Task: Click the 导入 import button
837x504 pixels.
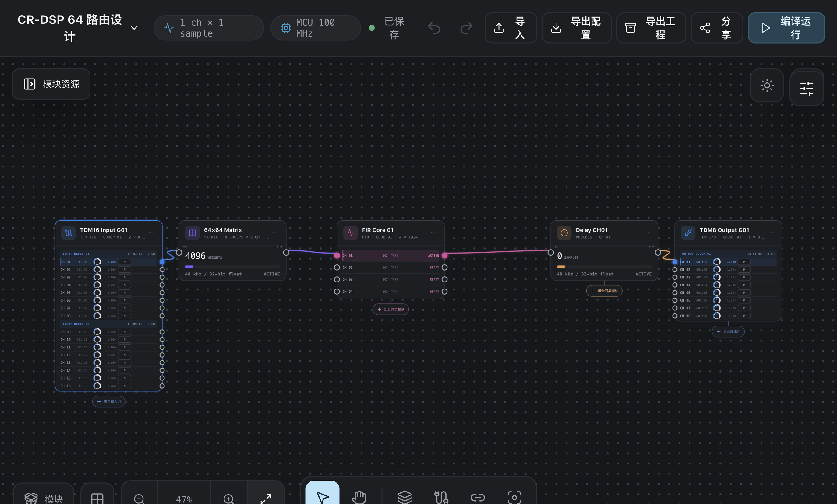Action: click(510, 28)
